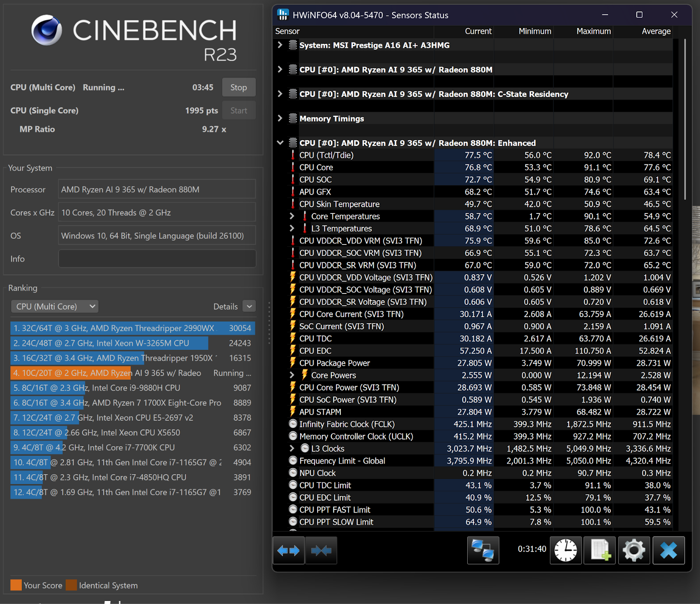Click the HWiNFO expand columns arrows button
The image size is (700, 604).
click(289, 550)
